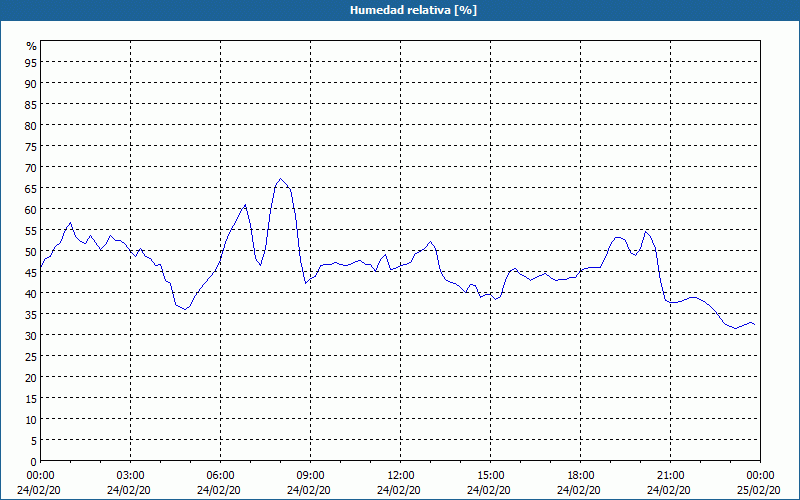The height and width of the screenshot is (500, 800).
Task: Click the 06:00 time label
Action: click(x=220, y=476)
